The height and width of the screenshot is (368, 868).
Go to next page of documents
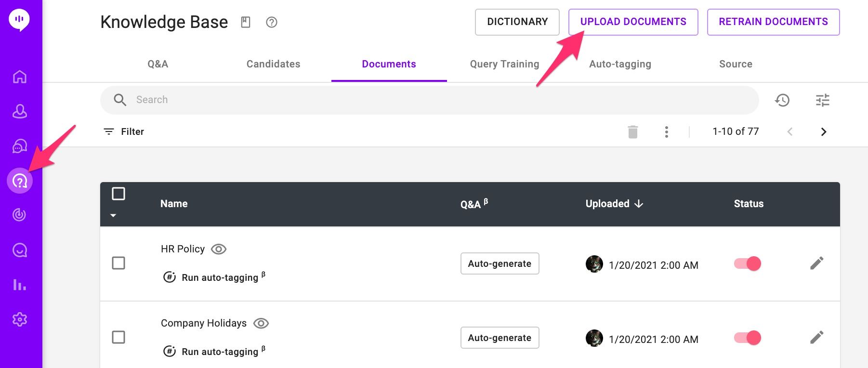click(x=823, y=132)
